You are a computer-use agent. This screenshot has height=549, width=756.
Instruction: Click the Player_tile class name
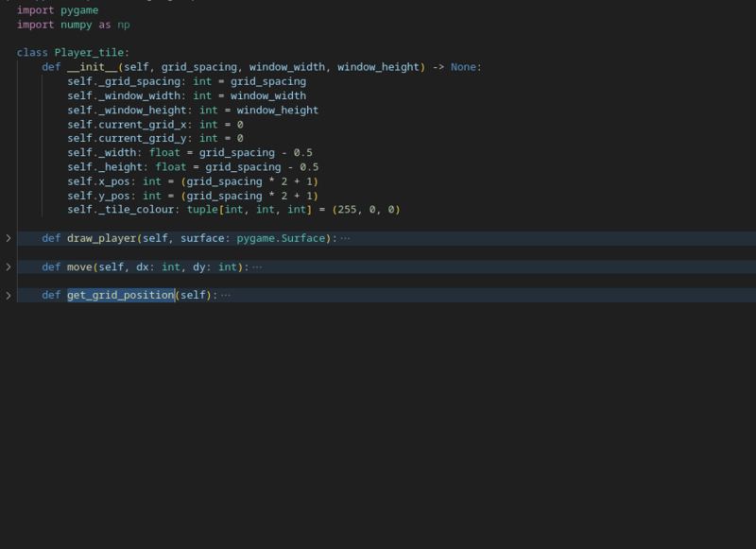[89, 53]
